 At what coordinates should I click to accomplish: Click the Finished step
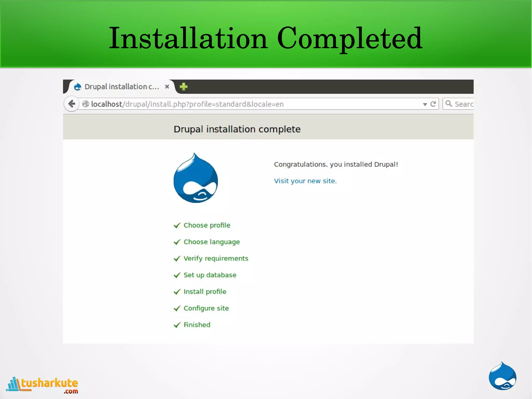tap(197, 325)
